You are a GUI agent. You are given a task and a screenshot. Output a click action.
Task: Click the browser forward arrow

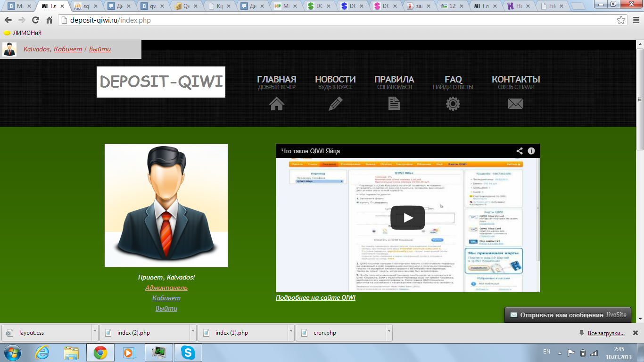(x=22, y=20)
